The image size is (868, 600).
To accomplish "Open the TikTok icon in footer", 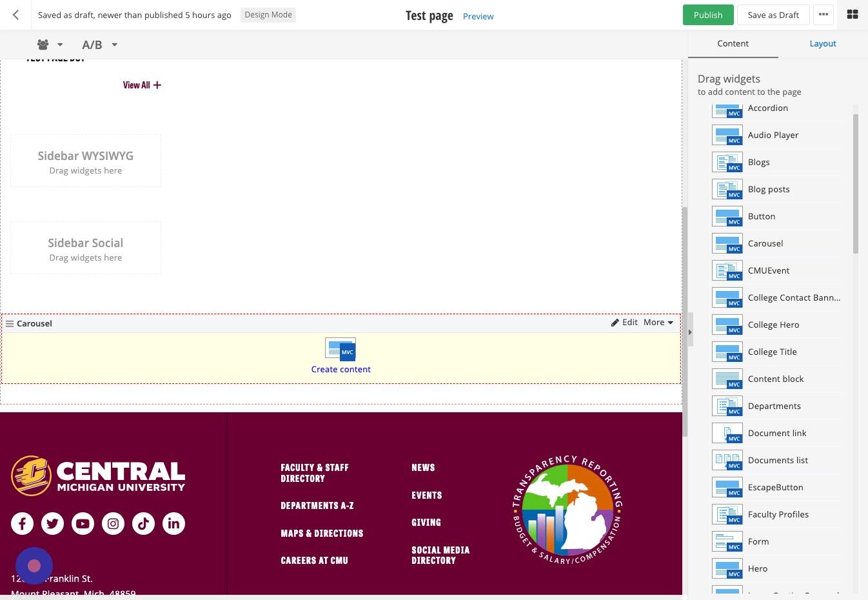I will [143, 523].
